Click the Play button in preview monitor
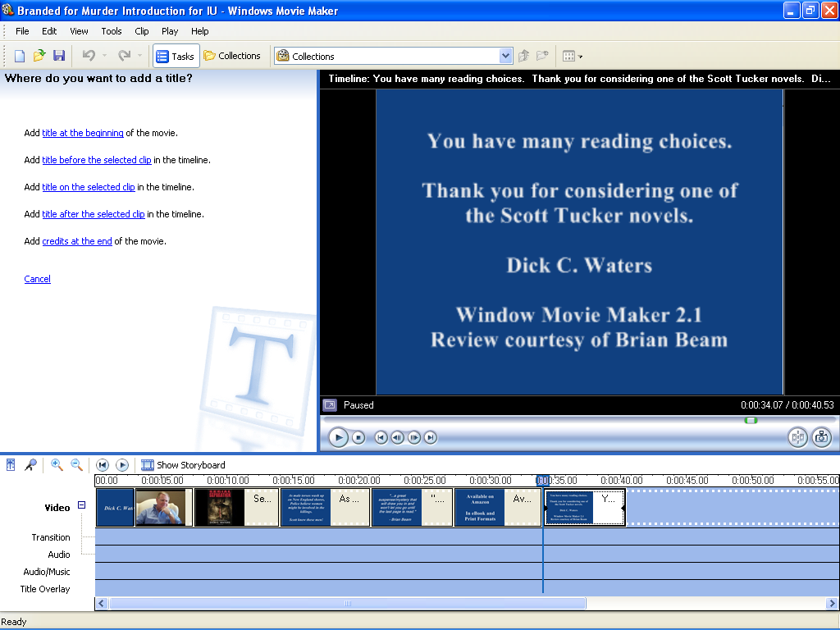This screenshot has width=840, height=630. pos(338,438)
